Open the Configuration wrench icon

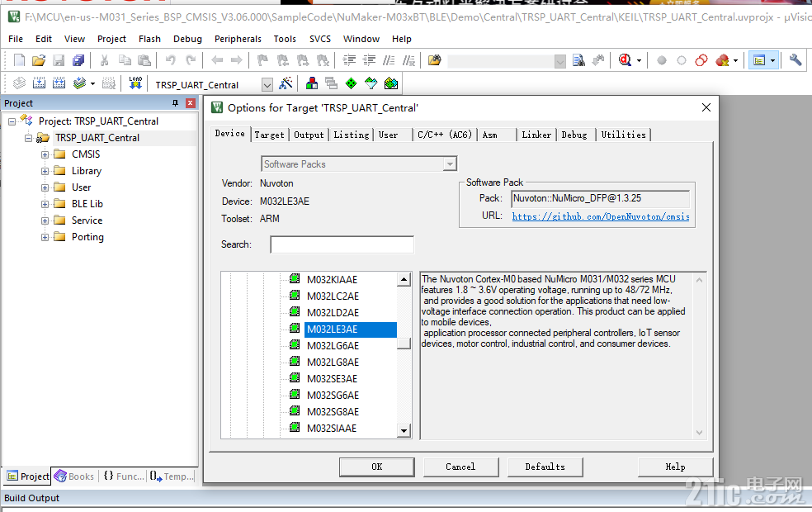[x=795, y=60]
